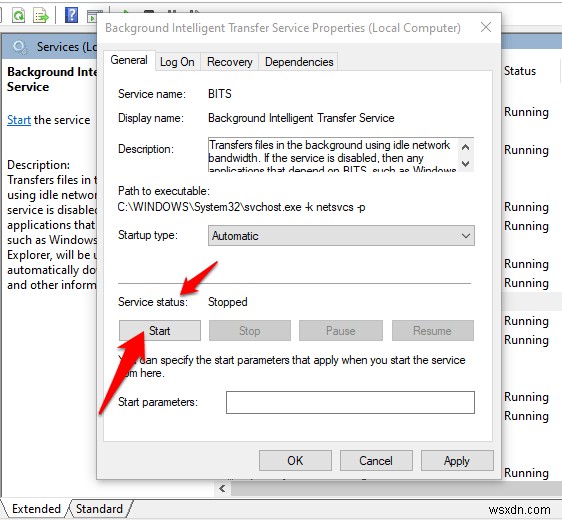The image size is (562, 520).
Task: Click the Start button under Service status
Action: [160, 330]
